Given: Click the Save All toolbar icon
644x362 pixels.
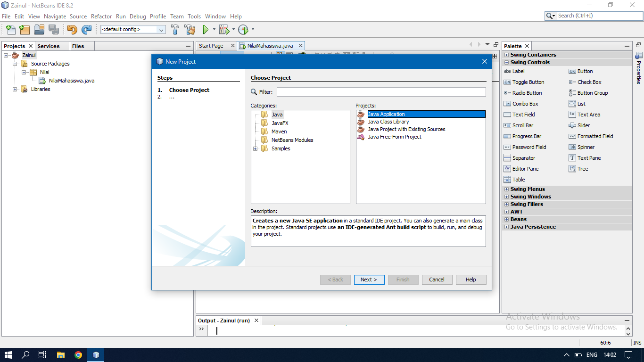Looking at the screenshot, I should coord(54,30).
